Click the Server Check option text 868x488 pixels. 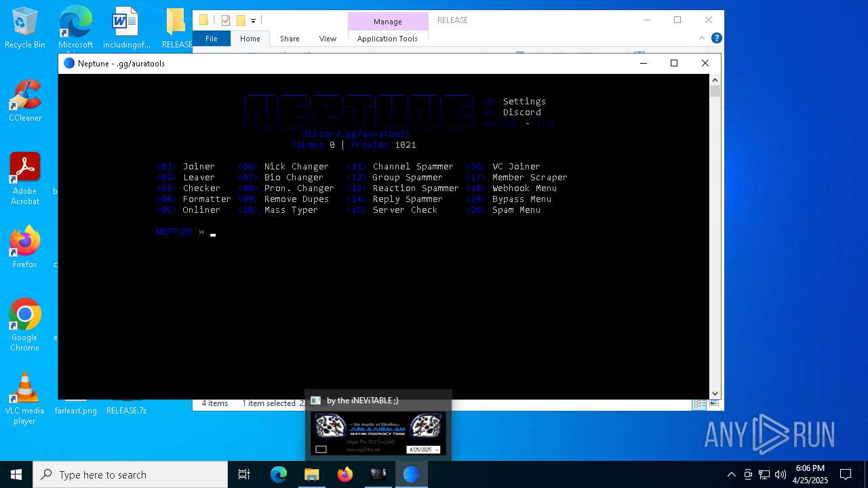(x=405, y=209)
